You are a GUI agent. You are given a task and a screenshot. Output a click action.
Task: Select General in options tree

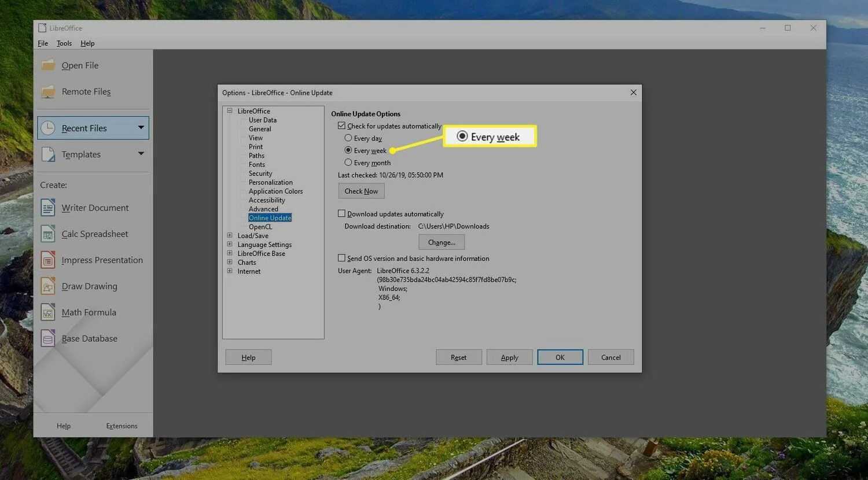[x=260, y=129]
